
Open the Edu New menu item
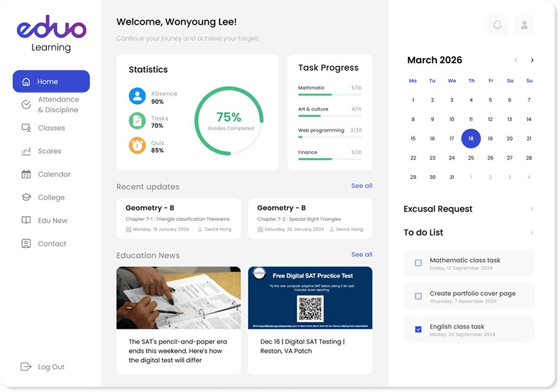coord(45,221)
